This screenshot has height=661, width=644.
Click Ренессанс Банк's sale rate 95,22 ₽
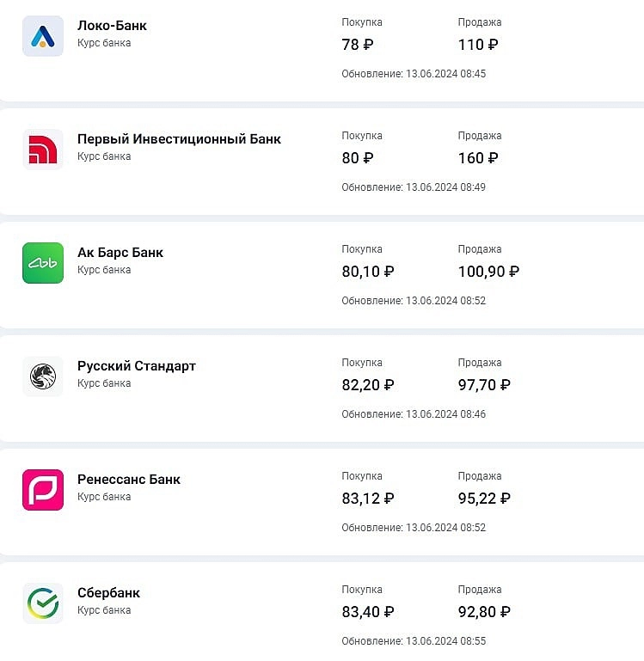[484, 499]
